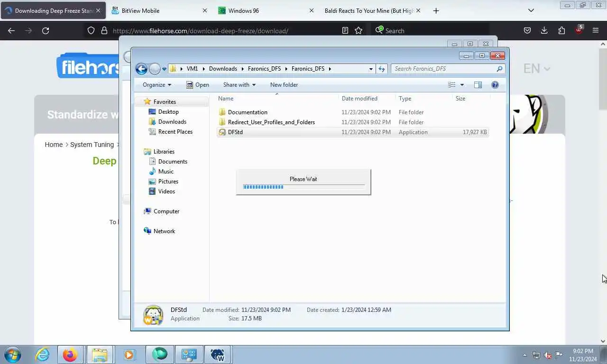Screen dimensions: 607x364
Task: Select the Documentation folder
Action: pyautogui.click(x=248, y=112)
